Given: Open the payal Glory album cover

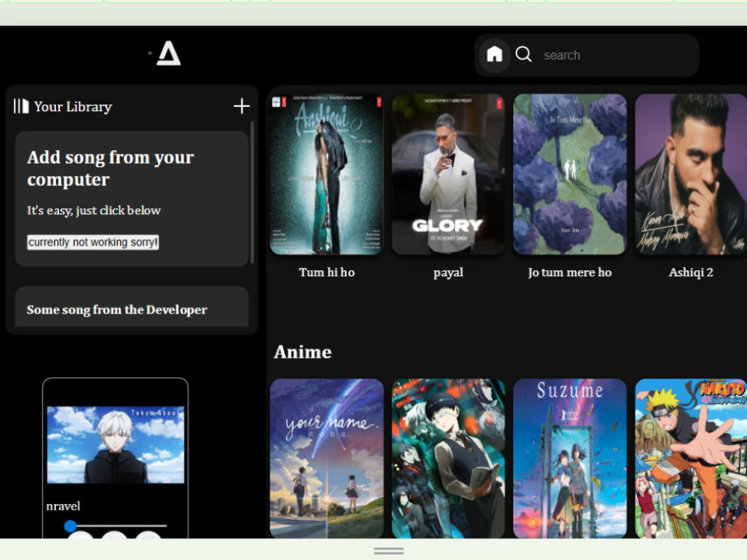Looking at the screenshot, I should point(448,174).
